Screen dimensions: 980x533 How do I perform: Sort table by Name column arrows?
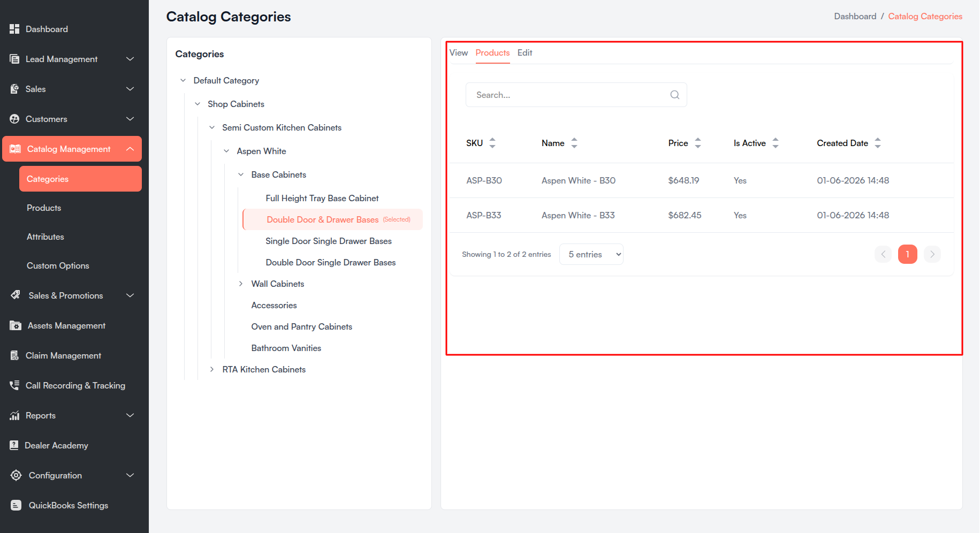pyautogui.click(x=574, y=143)
